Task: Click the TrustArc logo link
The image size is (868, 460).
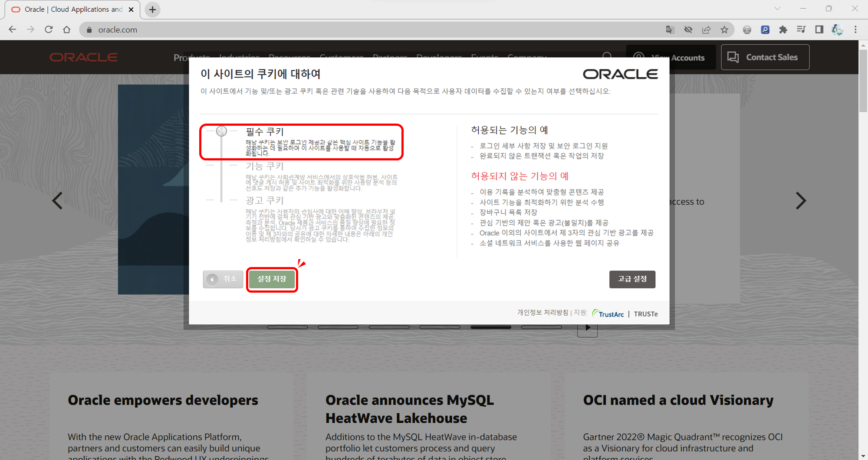Action: click(608, 313)
